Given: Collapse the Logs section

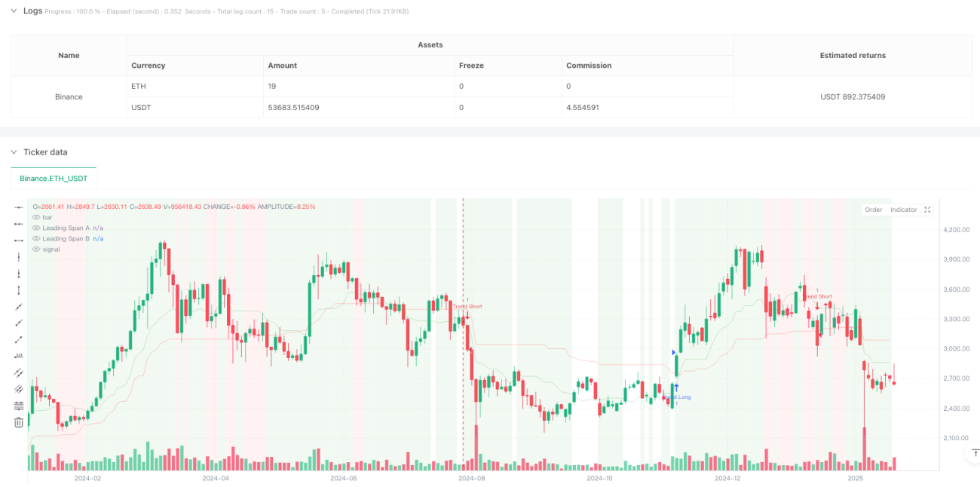Looking at the screenshot, I should (x=14, y=11).
